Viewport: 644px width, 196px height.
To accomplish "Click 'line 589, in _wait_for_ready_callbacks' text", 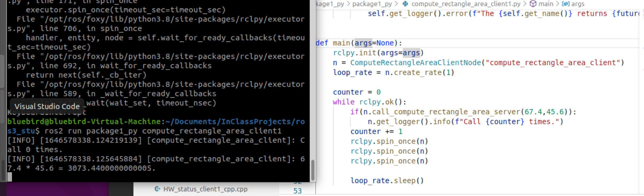I will (x=128, y=94).
